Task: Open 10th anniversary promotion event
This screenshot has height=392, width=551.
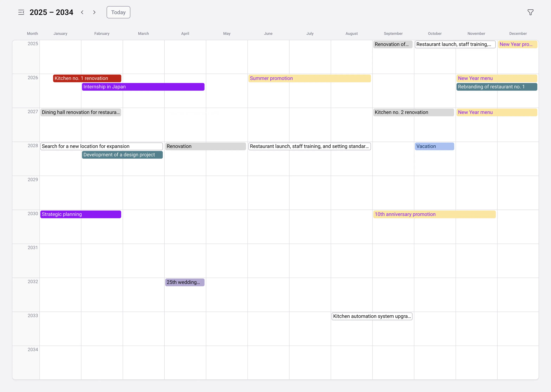Action: pyautogui.click(x=434, y=214)
